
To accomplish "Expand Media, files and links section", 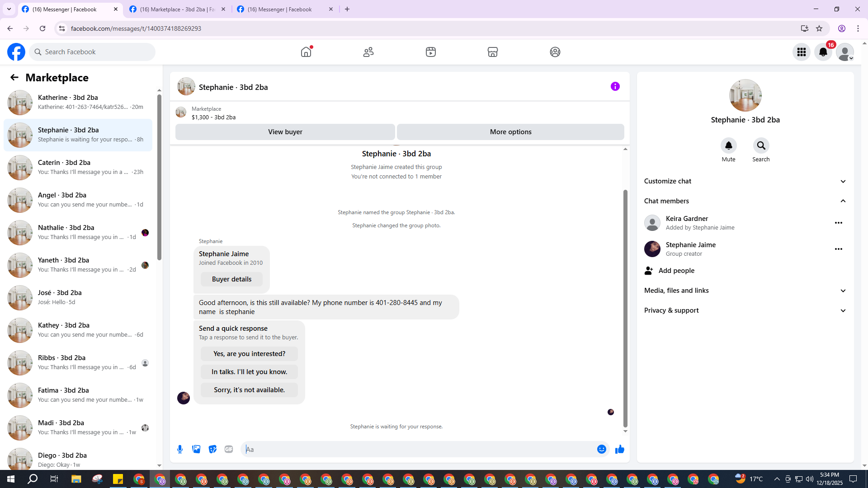I will pyautogui.click(x=745, y=291).
